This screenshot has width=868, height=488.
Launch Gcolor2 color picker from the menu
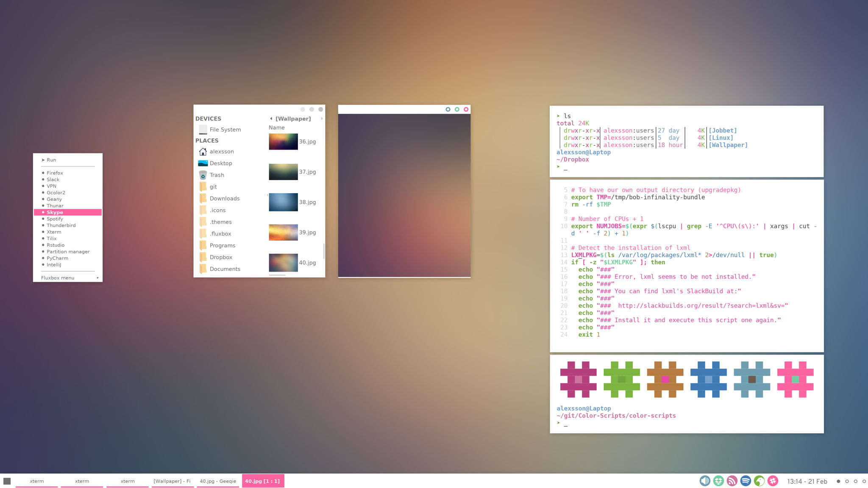click(x=56, y=192)
